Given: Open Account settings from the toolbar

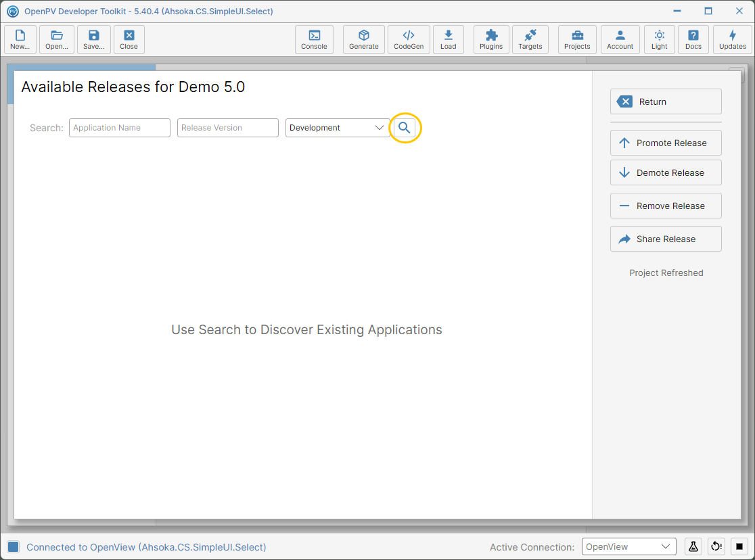Looking at the screenshot, I should click(x=620, y=39).
